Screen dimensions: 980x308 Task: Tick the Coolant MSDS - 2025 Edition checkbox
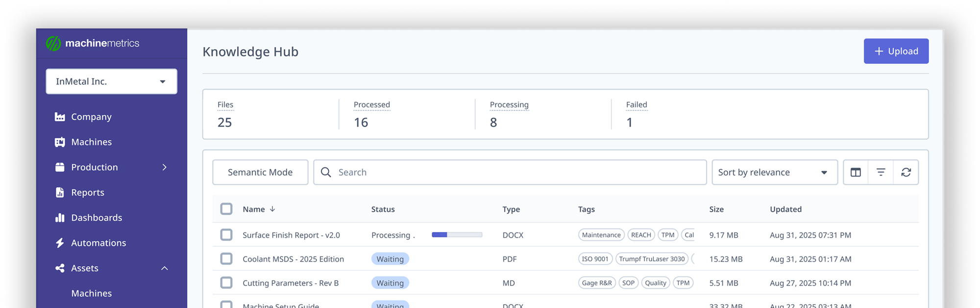(x=226, y=259)
